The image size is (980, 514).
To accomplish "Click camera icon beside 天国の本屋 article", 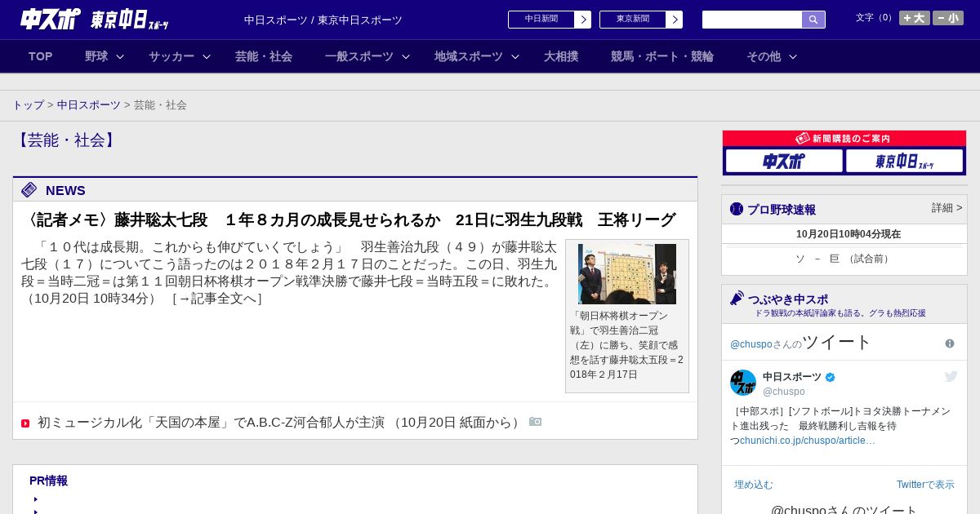I will [536, 422].
